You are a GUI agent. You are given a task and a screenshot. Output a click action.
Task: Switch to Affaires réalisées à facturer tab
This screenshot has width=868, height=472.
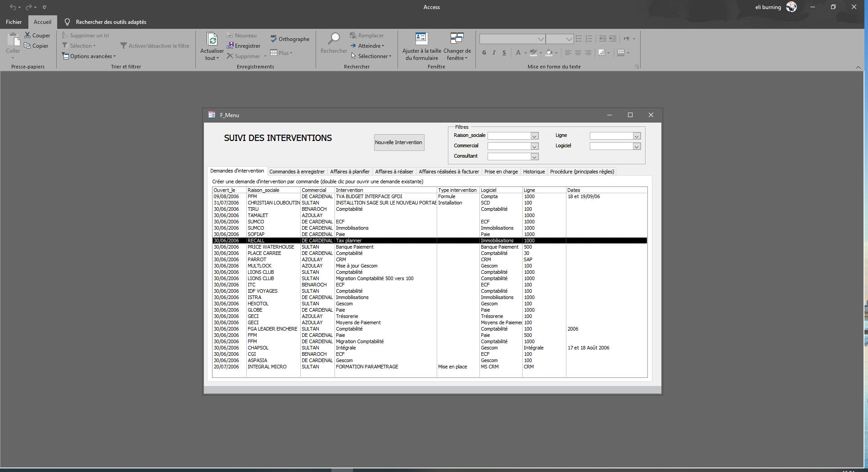point(449,172)
